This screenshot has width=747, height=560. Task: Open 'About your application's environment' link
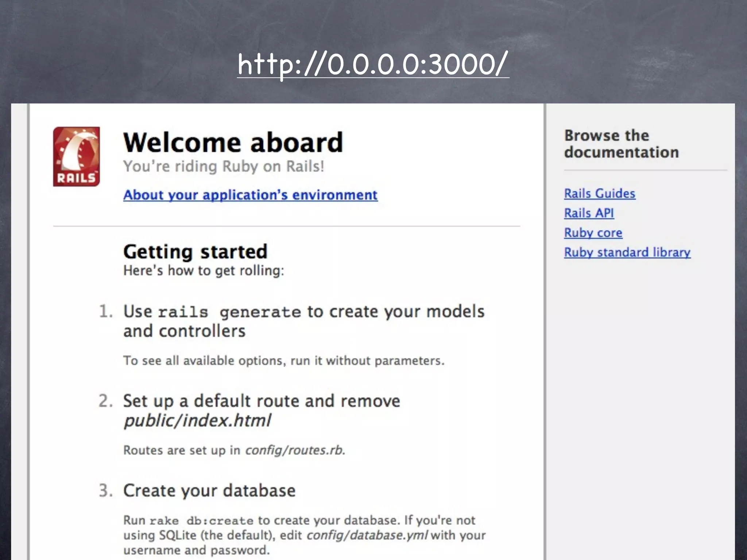coord(250,195)
